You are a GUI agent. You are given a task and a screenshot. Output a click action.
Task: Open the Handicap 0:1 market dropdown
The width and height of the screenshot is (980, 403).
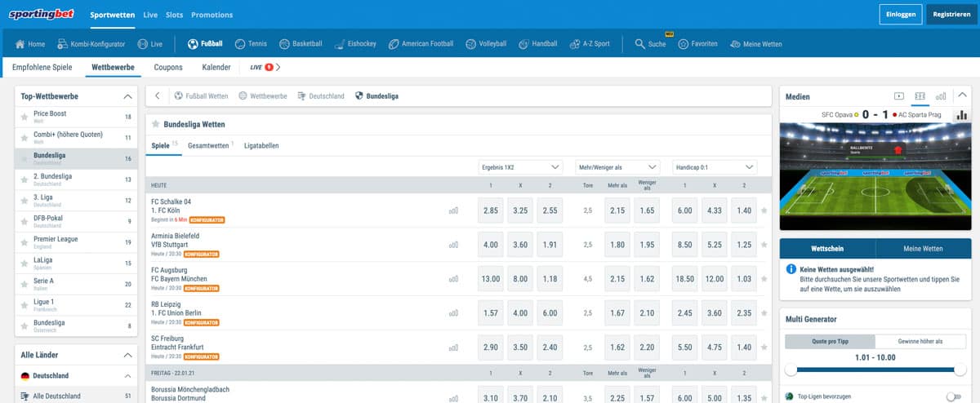click(715, 166)
